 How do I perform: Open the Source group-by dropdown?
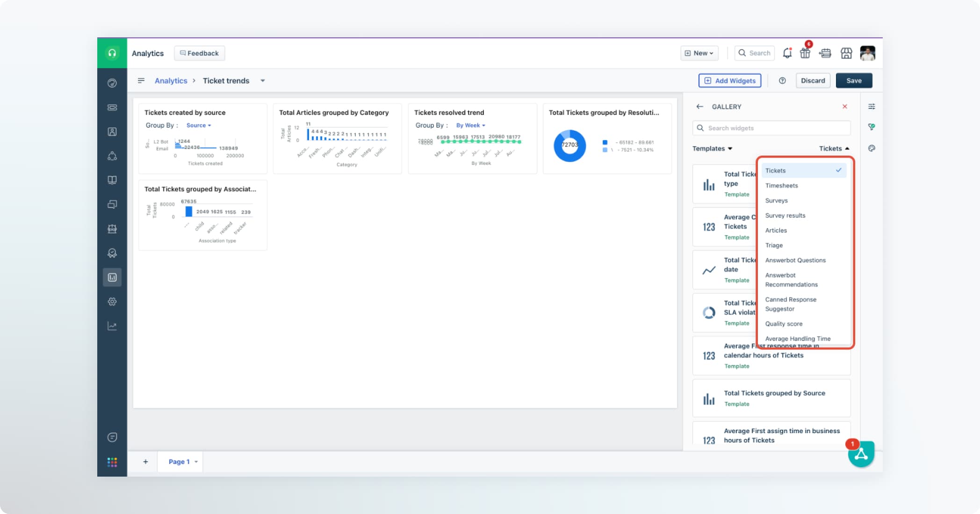coord(199,125)
